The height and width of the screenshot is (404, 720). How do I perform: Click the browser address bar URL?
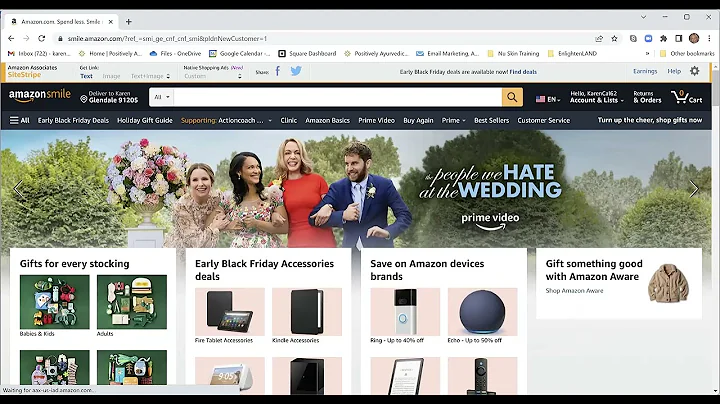tap(167, 39)
